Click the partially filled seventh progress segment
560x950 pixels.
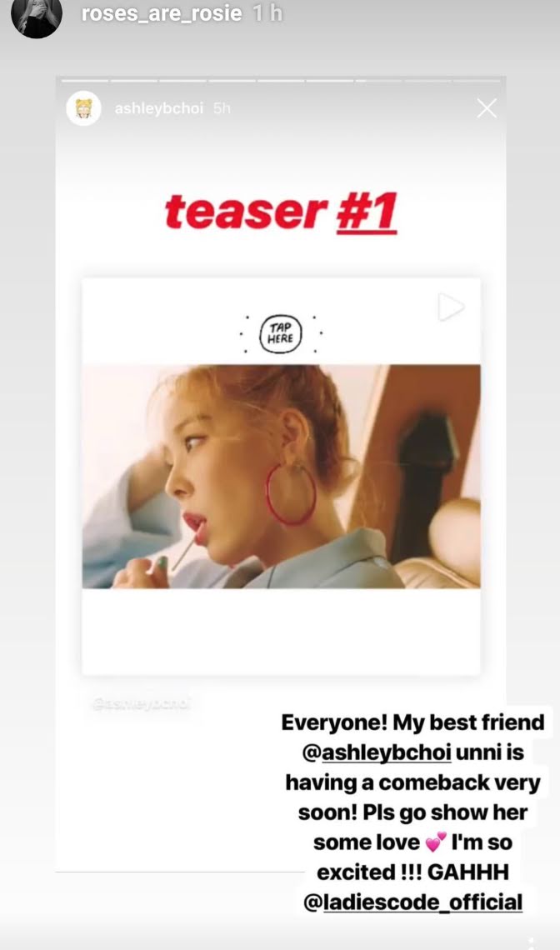(378, 80)
